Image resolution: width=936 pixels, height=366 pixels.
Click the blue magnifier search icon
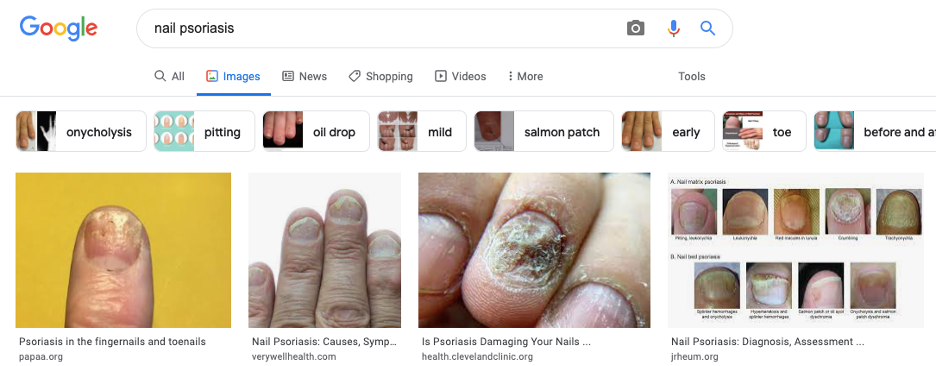tap(707, 28)
